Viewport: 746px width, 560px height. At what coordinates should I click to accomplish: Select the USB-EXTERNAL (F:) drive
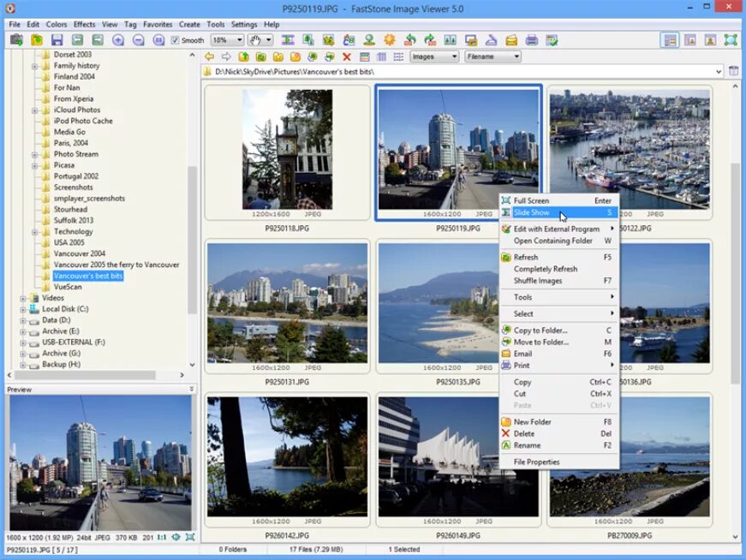pos(74,343)
